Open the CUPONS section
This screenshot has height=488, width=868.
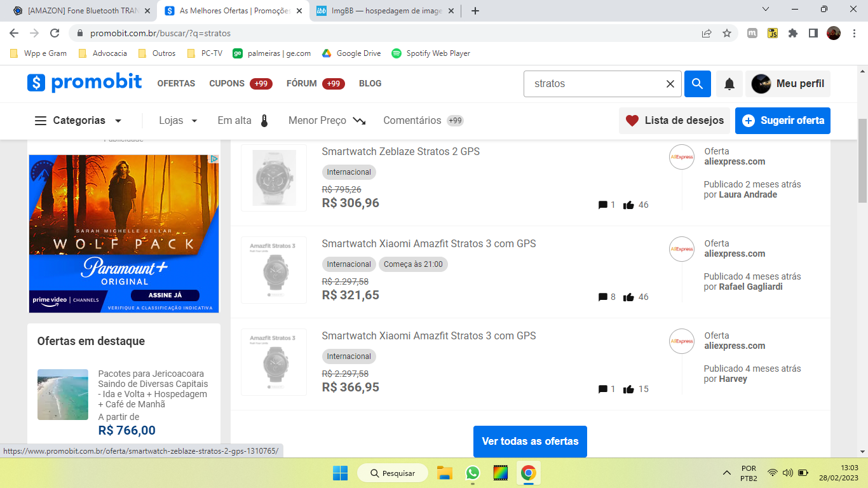click(240, 84)
